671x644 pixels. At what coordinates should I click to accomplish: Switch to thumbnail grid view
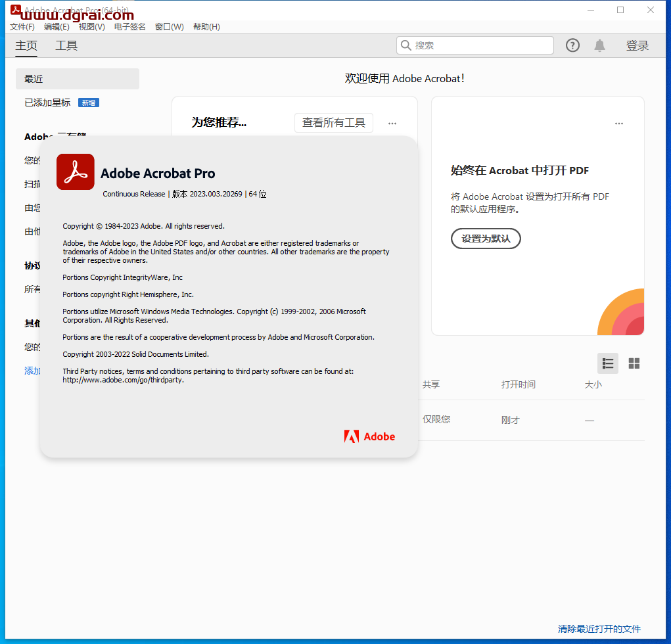click(634, 363)
